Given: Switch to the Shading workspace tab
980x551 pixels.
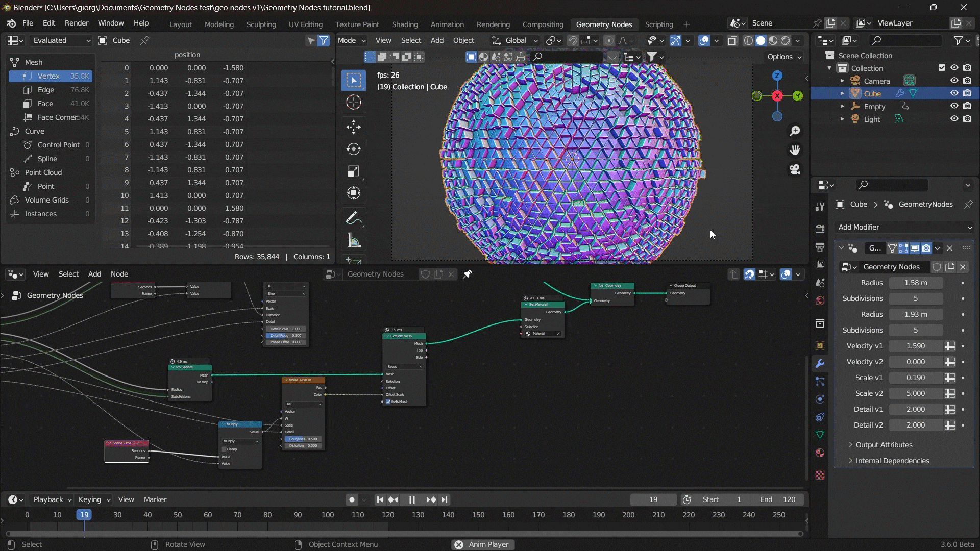Looking at the screenshot, I should (404, 24).
